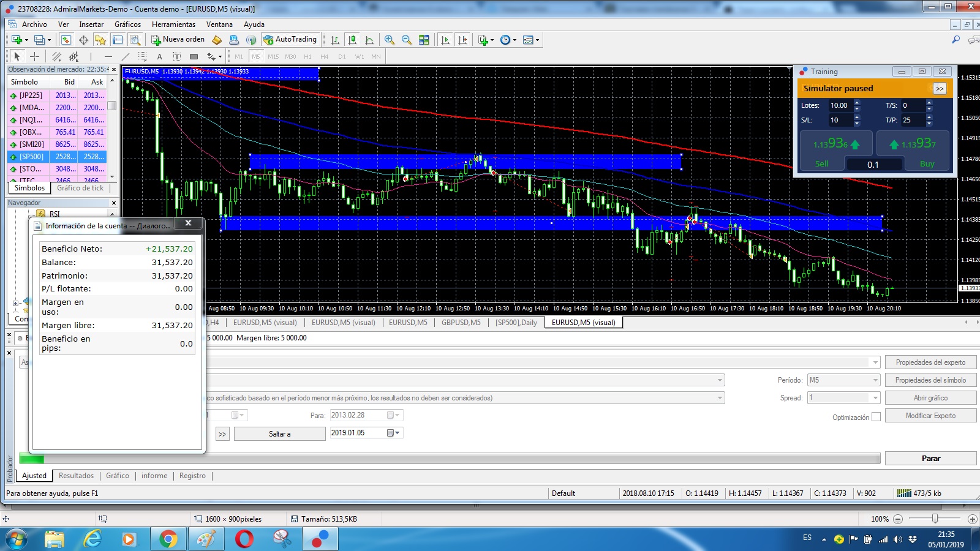Switch chart to H4 timeframe

(x=325, y=56)
